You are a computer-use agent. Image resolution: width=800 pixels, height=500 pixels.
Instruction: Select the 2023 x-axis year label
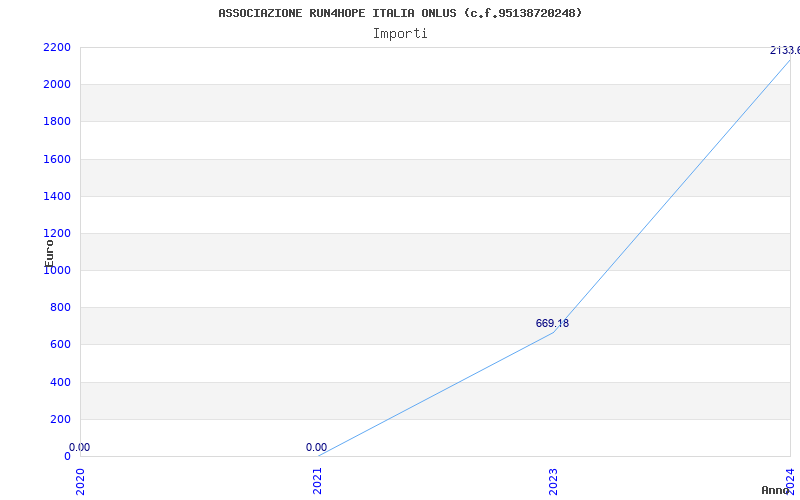point(554,481)
